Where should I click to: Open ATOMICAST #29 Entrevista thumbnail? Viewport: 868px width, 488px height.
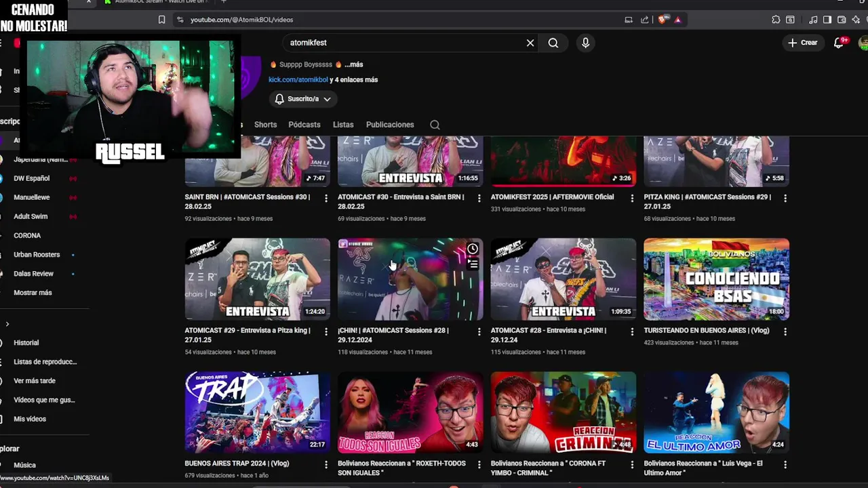click(257, 279)
